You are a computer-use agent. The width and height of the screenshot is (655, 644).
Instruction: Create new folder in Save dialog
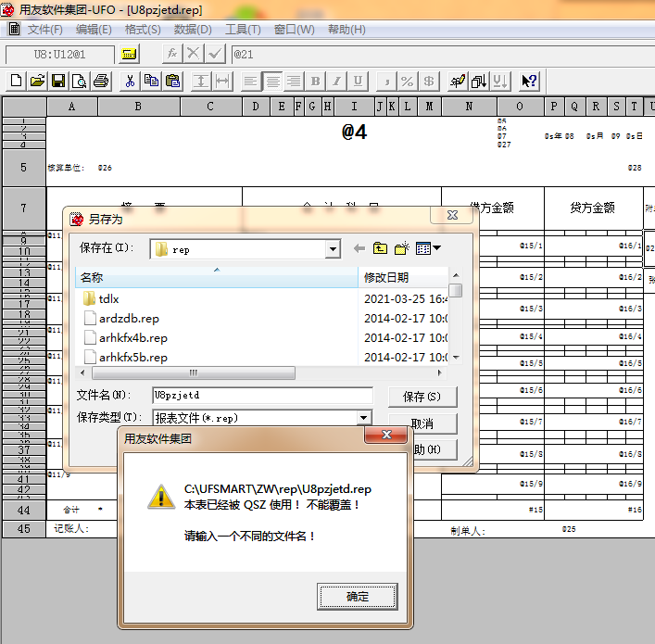pos(401,248)
